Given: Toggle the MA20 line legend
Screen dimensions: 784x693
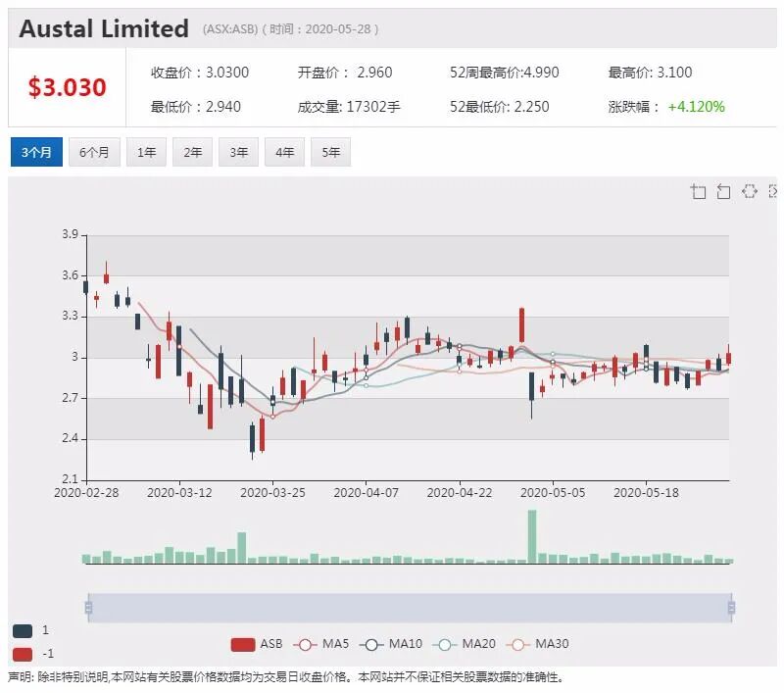Looking at the screenshot, I should click(x=464, y=644).
